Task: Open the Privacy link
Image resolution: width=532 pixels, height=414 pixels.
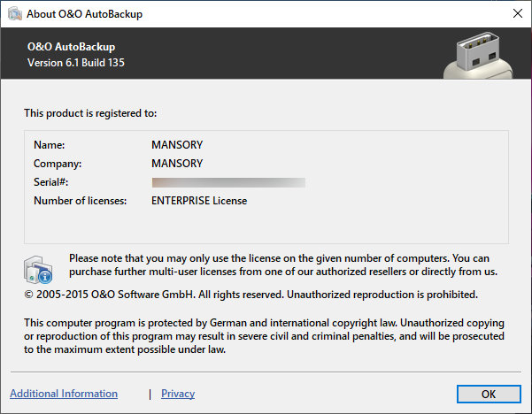Action: pyautogui.click(x=178, y=394)
